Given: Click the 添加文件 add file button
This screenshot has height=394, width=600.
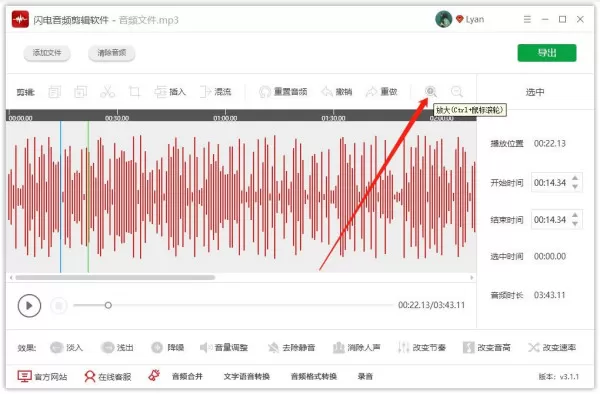Looking at the screenshot, I should [47, 53].
